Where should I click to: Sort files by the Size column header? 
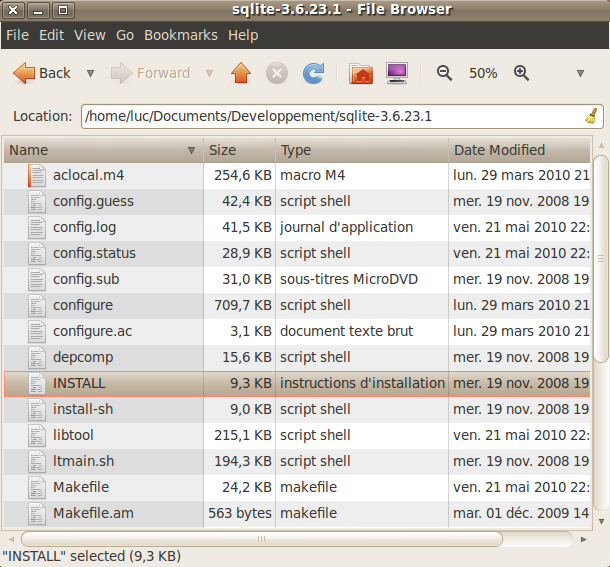239,150
